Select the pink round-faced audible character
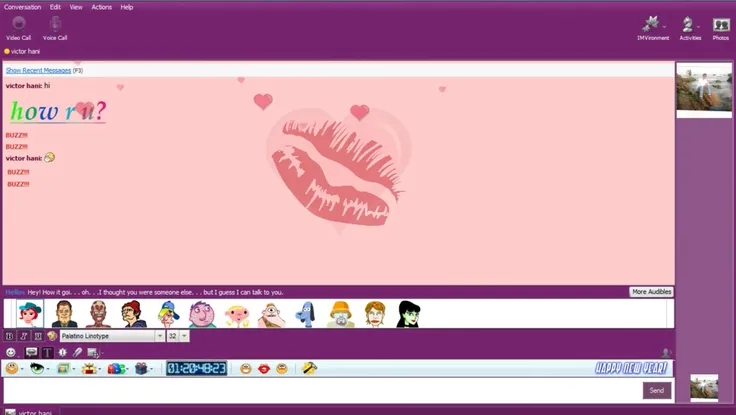 click(x=202, y=314)
